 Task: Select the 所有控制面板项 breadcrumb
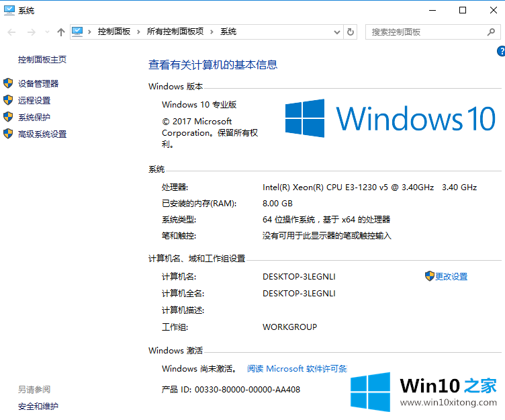[175, 32]
